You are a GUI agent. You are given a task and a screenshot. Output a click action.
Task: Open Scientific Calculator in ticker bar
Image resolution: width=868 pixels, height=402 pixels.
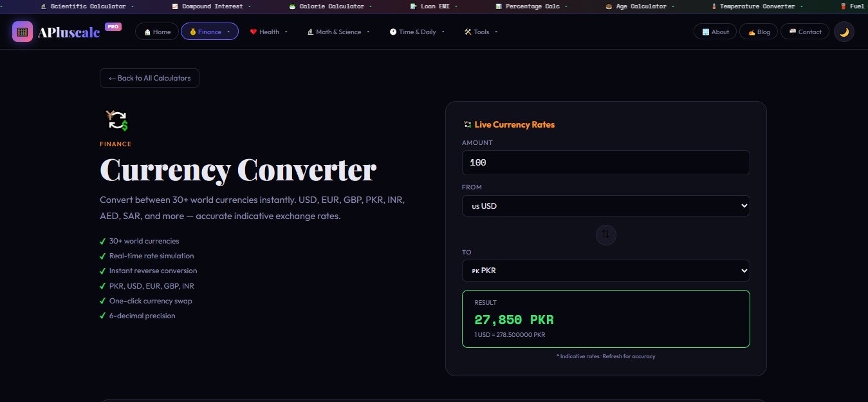[83, 6]
